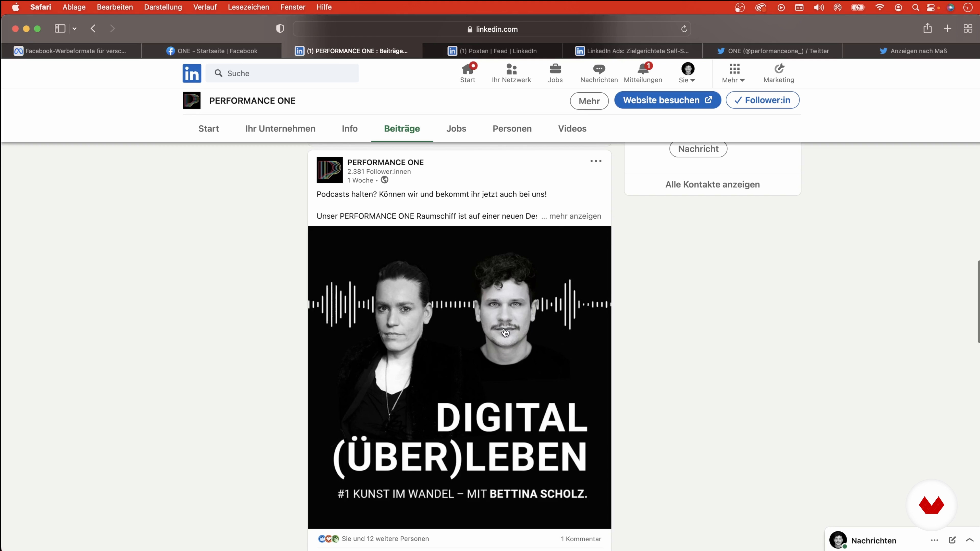
Task: Go back in Safari history
Action: click(93, 29)
